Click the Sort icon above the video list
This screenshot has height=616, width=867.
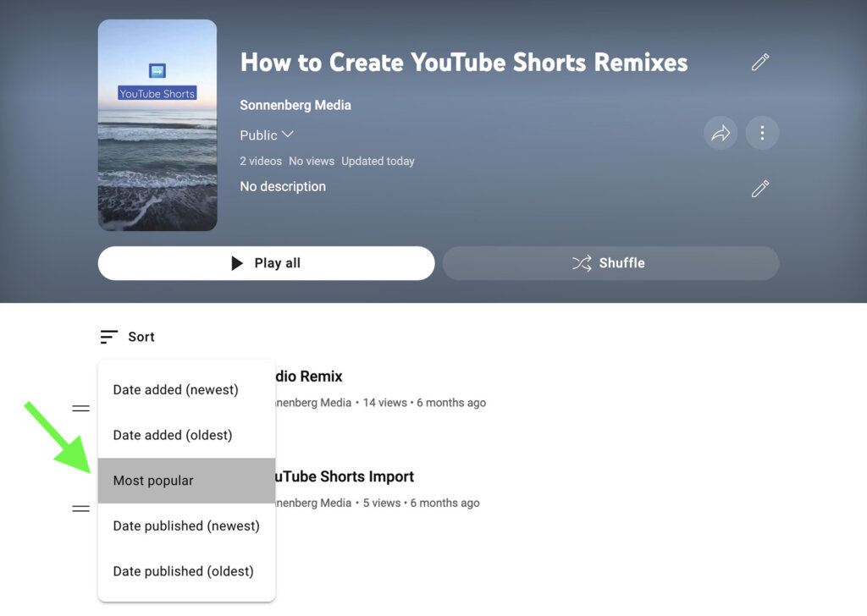pyautogui.click(x=108, y=336)
